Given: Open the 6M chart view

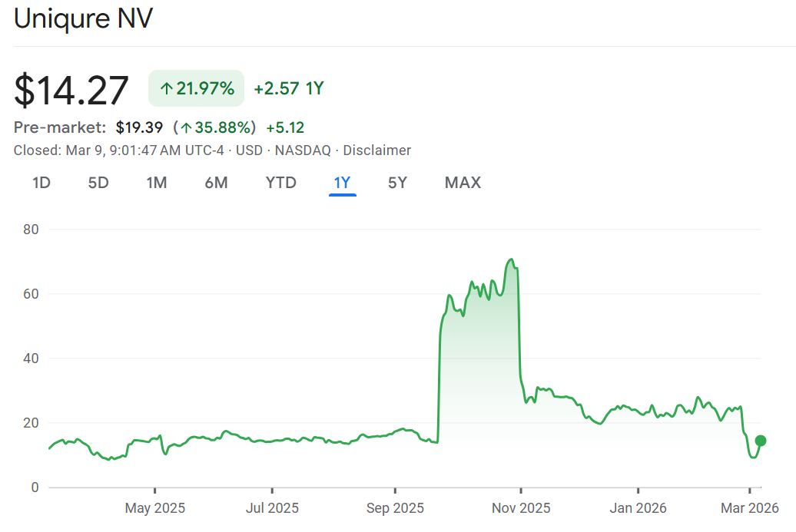Looking at the screenshot, I should tap(216, 183).
